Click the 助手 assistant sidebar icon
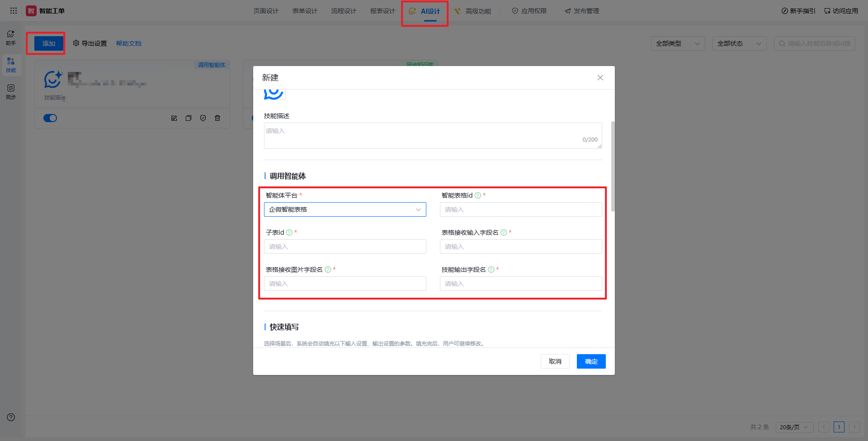The image size is (868, 441). tap(11, 38)
